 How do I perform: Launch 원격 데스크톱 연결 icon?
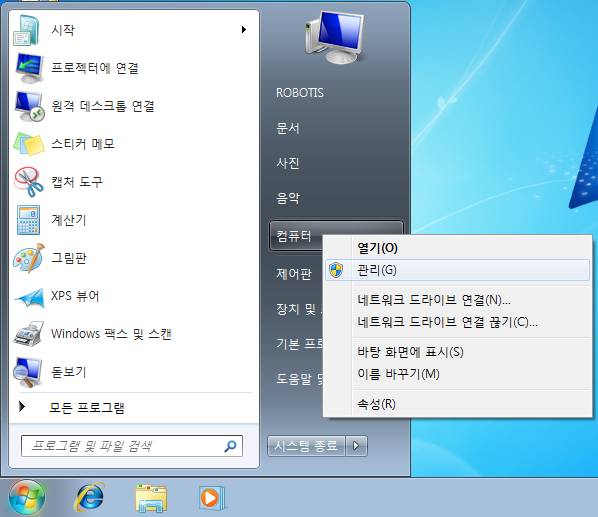pos(30,106)
